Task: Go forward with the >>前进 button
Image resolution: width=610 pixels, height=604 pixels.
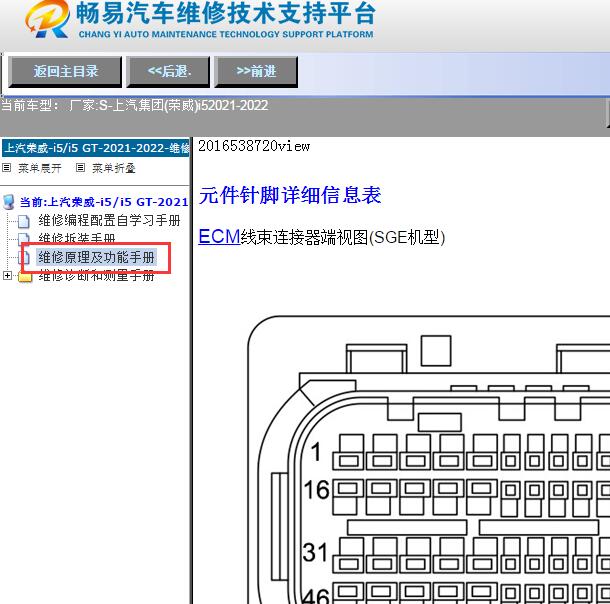Action: click(256, 71)
